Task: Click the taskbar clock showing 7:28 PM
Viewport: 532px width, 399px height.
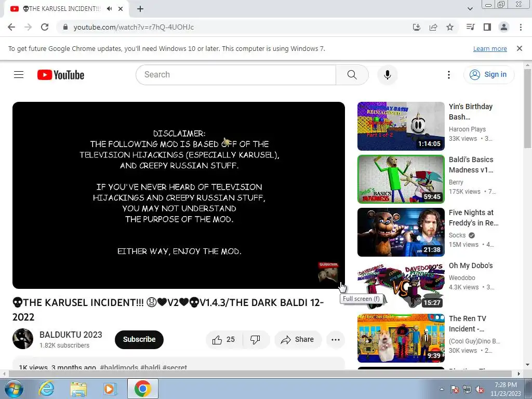Action: pyautogui.click(x=506, y=389)
